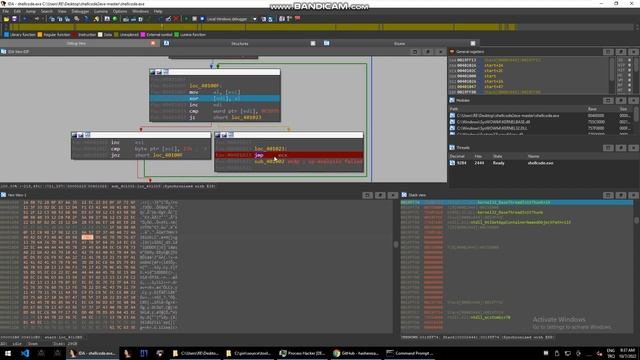Click the save database toolbar icon
The image size is (640, 360).
14,19
